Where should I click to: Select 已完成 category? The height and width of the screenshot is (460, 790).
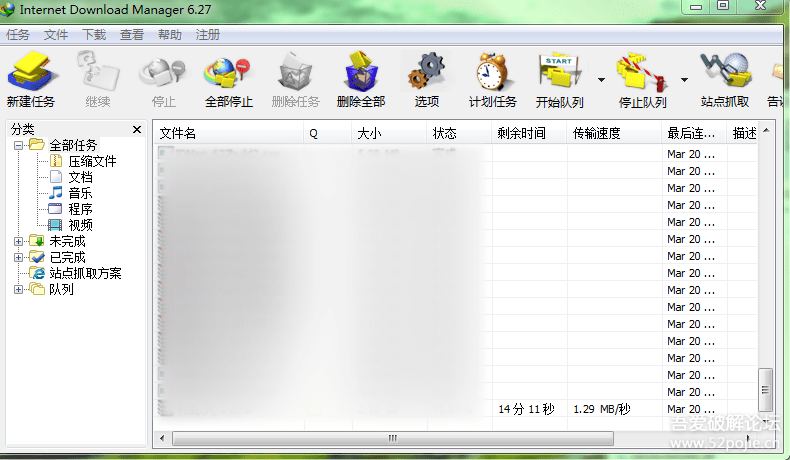click(67, 257)
